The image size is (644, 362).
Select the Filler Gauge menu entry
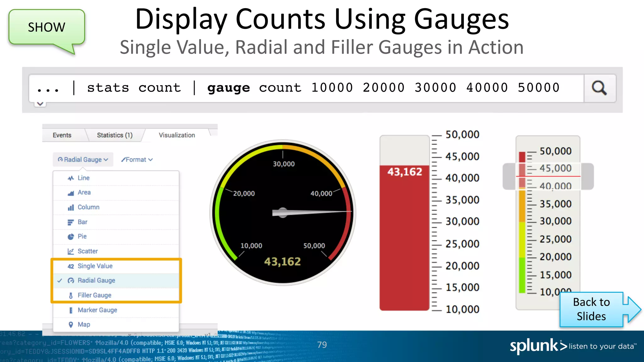click(116, 295)
